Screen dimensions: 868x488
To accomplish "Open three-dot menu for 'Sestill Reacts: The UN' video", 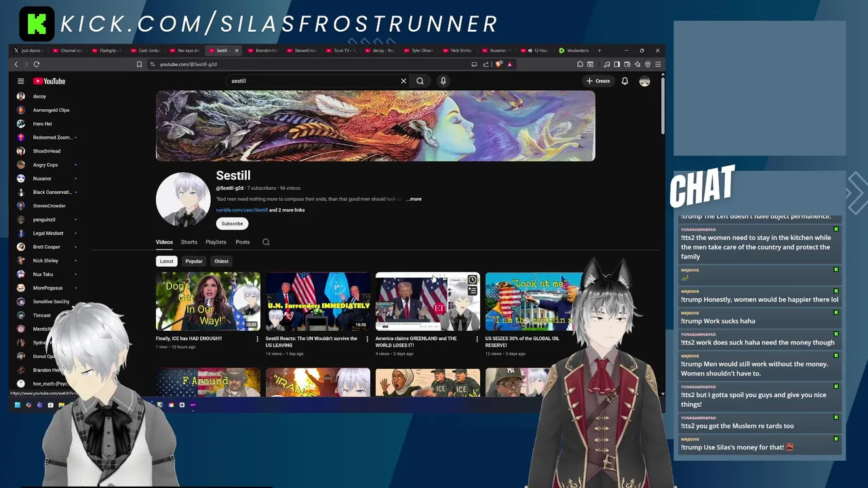I will pyautogui.click(x=367, y=339).
